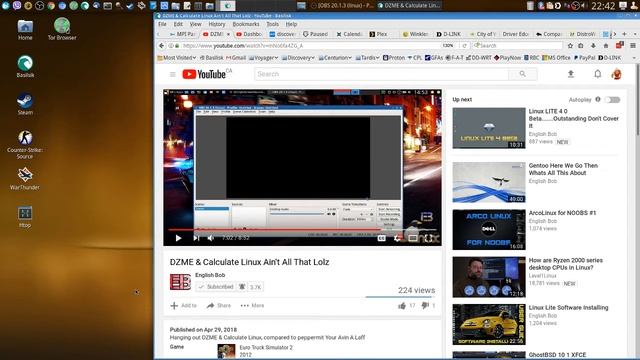The width and height of the screenshot is (640, 360).
Task: Expand the Tardis bookmarks folder
Action: pos(367,58)
